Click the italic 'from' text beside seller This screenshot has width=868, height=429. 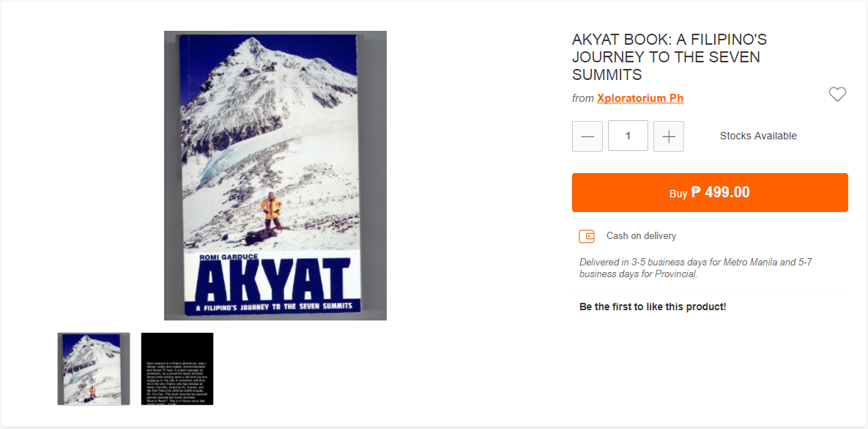click(x=583, y=98)
